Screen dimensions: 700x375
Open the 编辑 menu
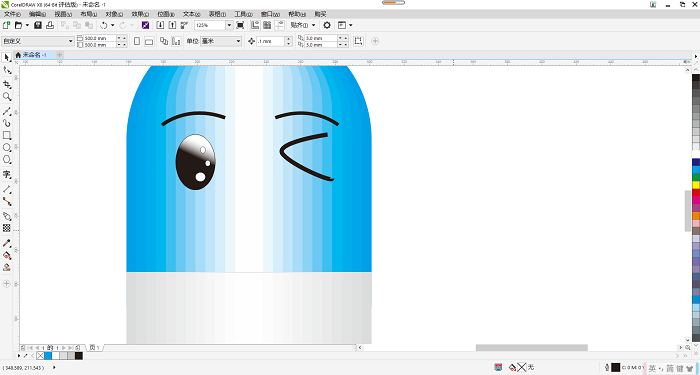pyautogui.click(x=38, y=14)
